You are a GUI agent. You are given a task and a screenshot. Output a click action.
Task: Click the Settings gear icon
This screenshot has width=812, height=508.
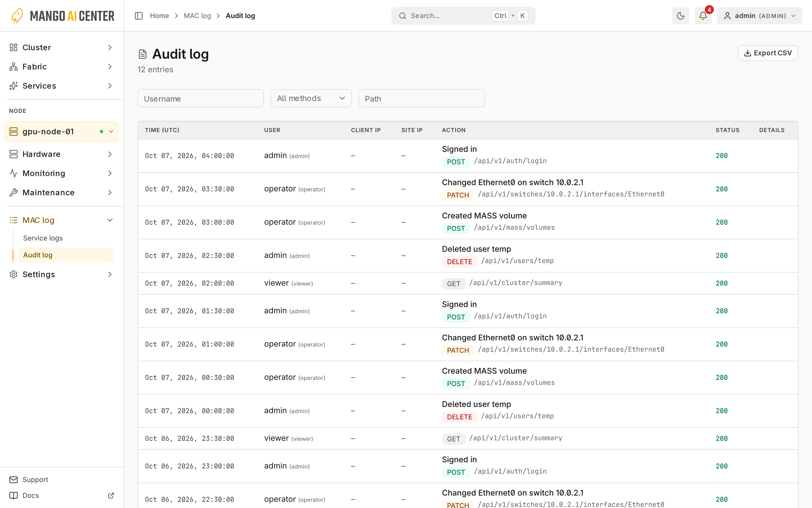(13, 274)
